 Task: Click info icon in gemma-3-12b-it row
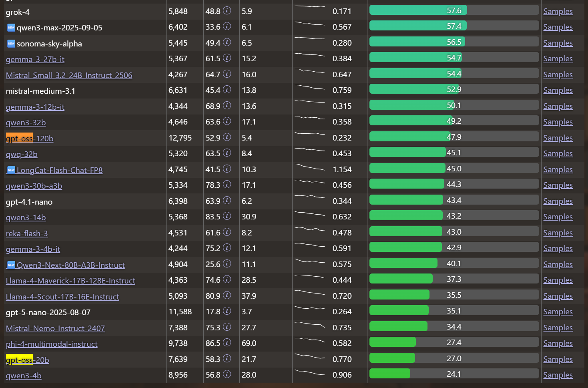(x=227, y=105)
